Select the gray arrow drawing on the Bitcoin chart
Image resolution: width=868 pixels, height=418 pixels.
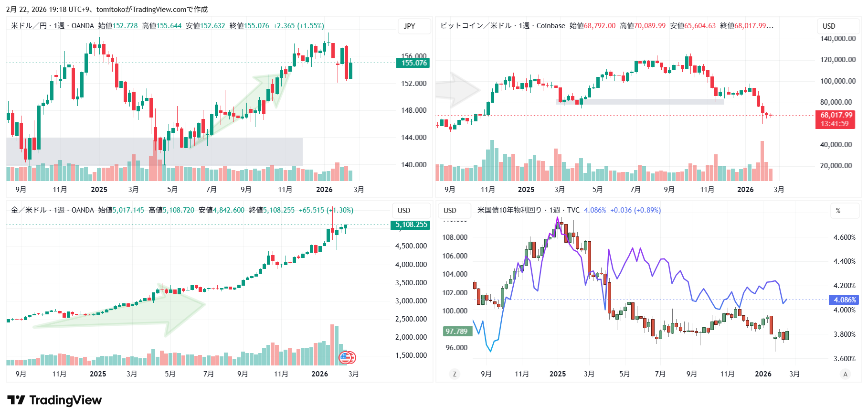pos(457,89)
